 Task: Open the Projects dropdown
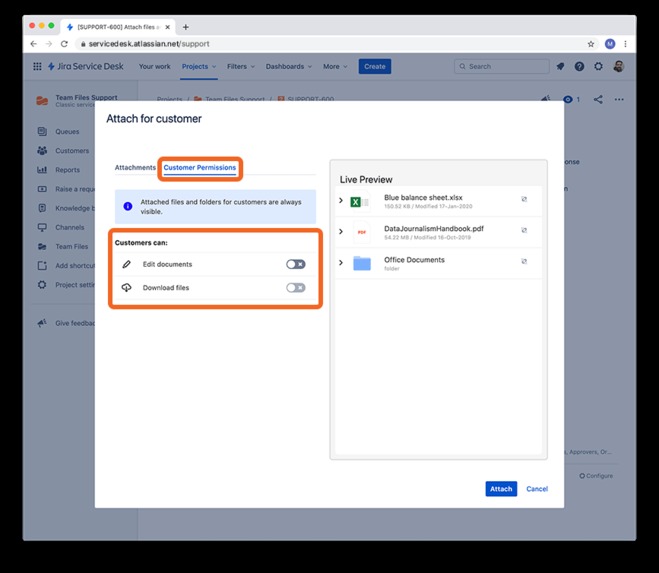pos(199,66)
